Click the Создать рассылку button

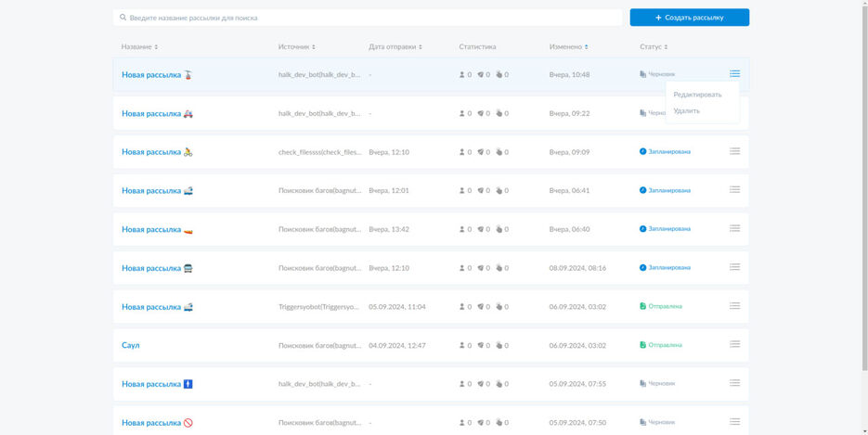[689, 18]
